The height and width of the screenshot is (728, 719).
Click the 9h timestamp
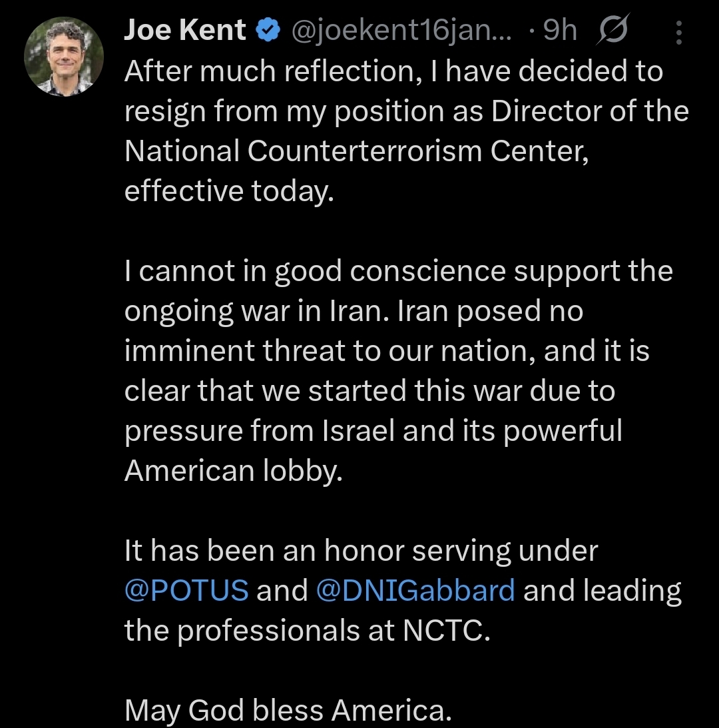(559, 31)
